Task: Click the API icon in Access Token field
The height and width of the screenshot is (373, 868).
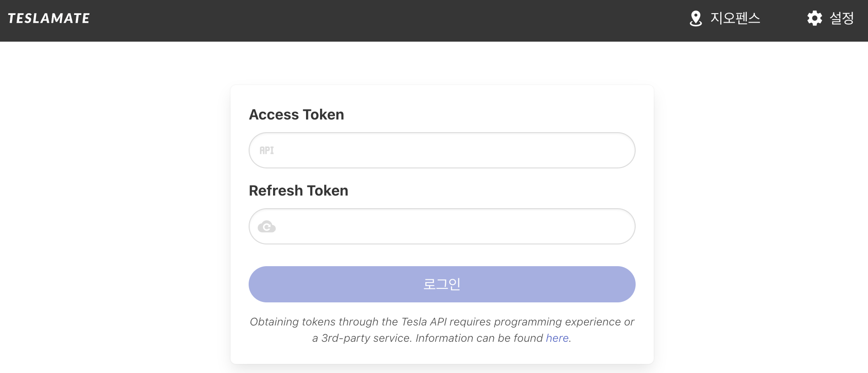Action: (266, 150)
